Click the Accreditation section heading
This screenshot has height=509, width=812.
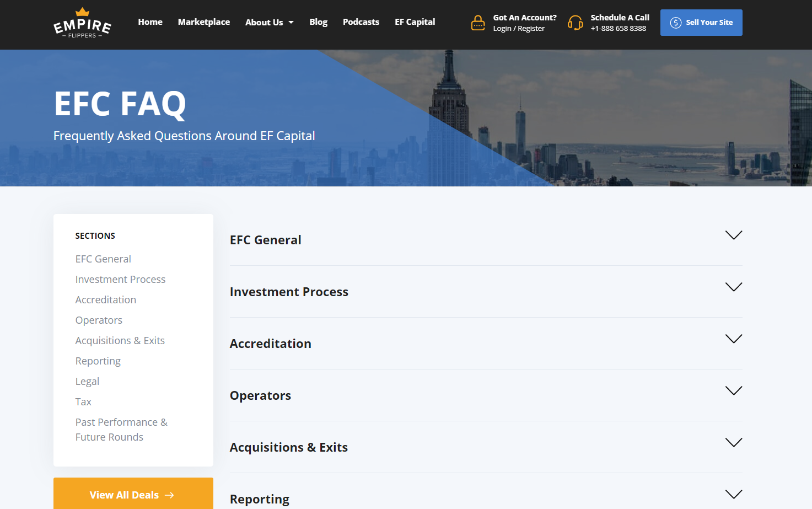point(271,344)
